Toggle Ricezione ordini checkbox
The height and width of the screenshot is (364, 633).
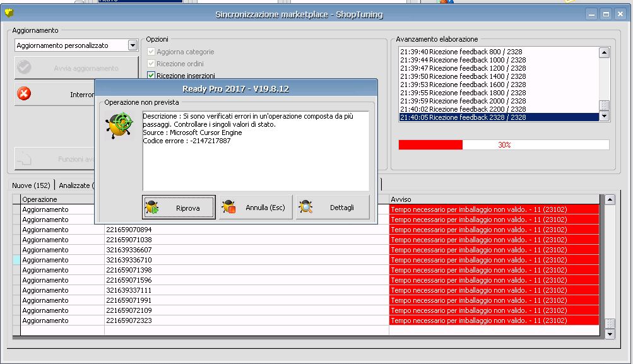pos(151,64)
